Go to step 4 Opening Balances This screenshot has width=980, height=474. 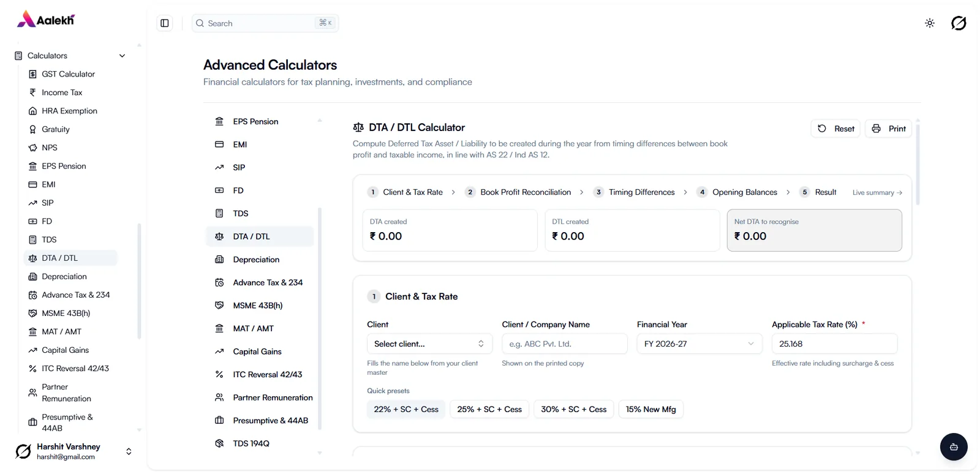click(x=737, y=192)
